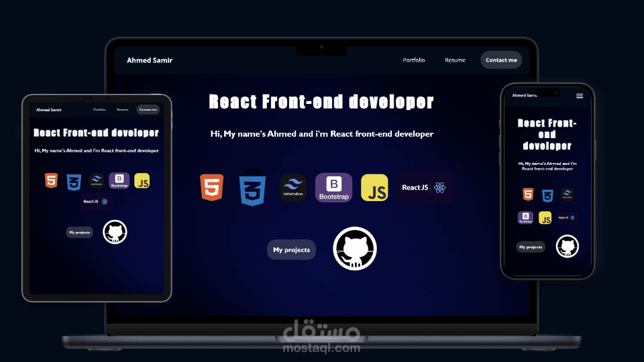Click laptop intro text Hi, My name's Ahmed
Image resolution: width=644 pixels, height=362 pixels.
[322, 134]
